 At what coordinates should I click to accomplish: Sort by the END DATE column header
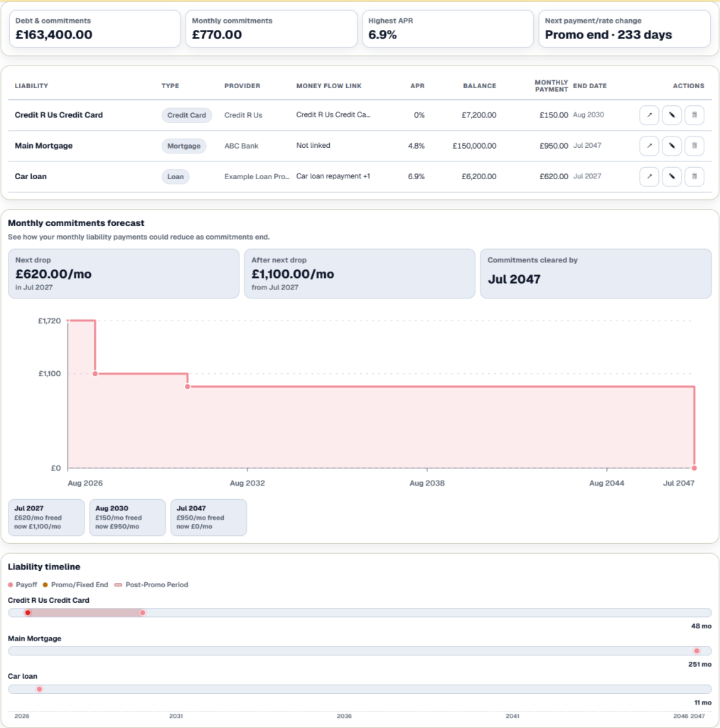589,86
